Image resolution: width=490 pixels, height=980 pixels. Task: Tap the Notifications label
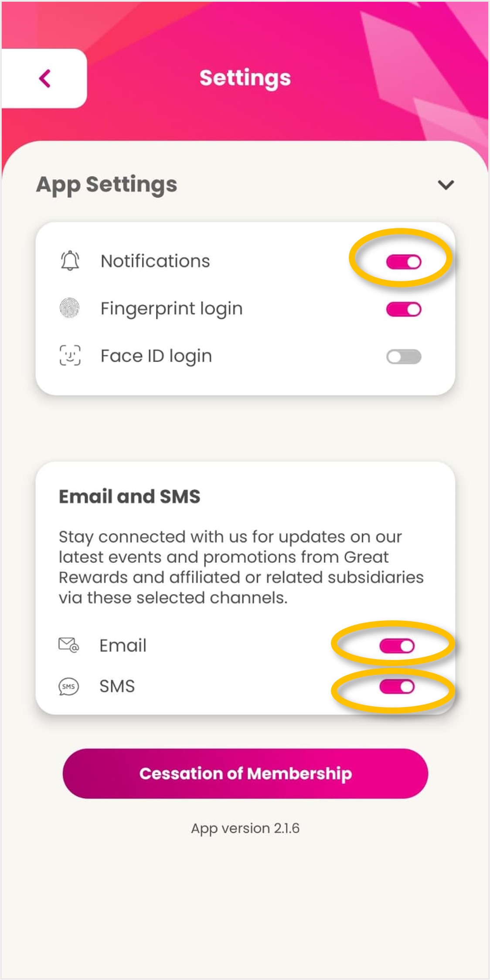(x=155, y=261)
